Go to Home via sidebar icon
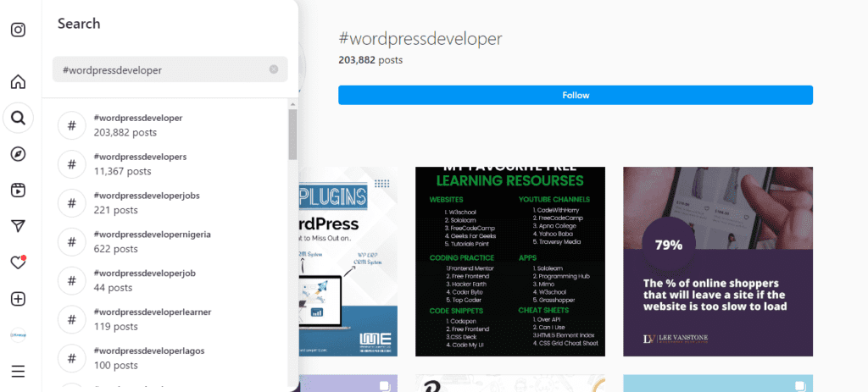This screenshot has width=868, height=392. 18,82
